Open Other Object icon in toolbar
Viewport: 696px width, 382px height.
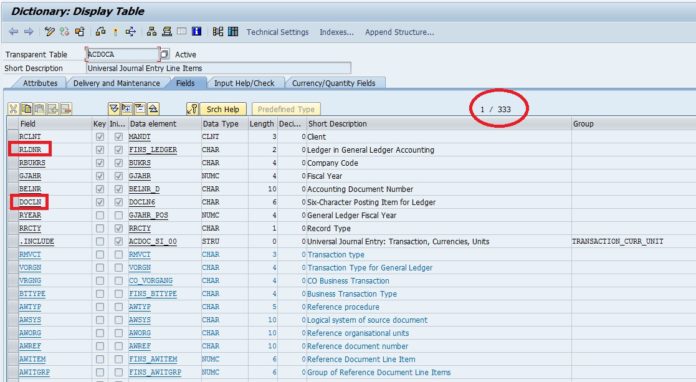[79, 32]
